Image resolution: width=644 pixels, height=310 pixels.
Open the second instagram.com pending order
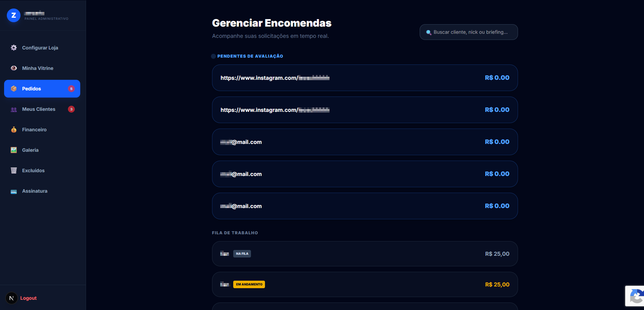coord(365,110)
